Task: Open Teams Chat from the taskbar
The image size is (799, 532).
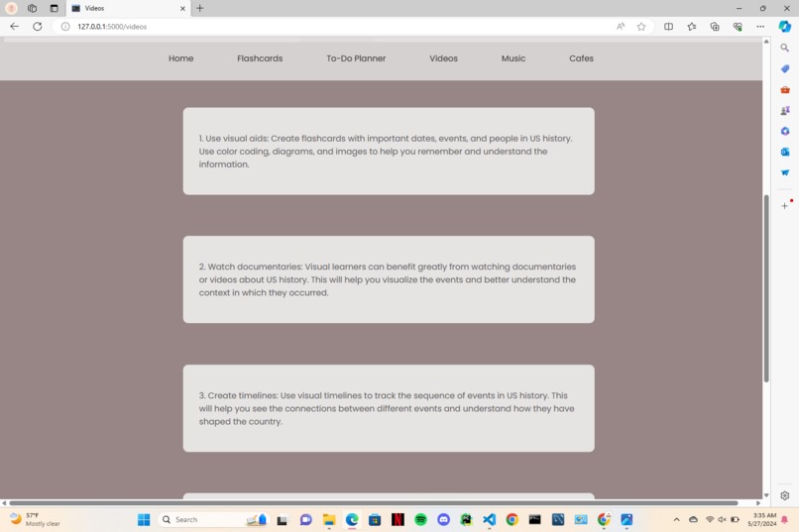Action: (305, 519)
